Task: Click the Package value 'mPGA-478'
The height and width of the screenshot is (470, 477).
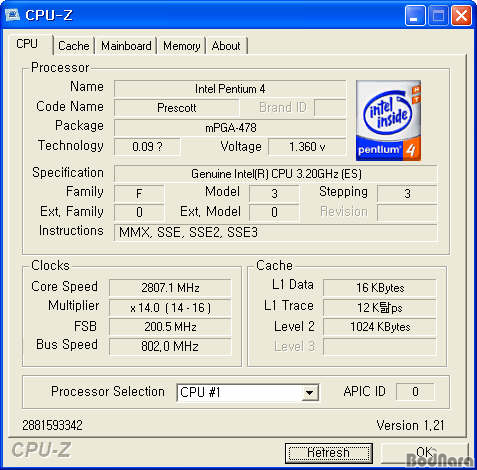Action: [230, 128]
